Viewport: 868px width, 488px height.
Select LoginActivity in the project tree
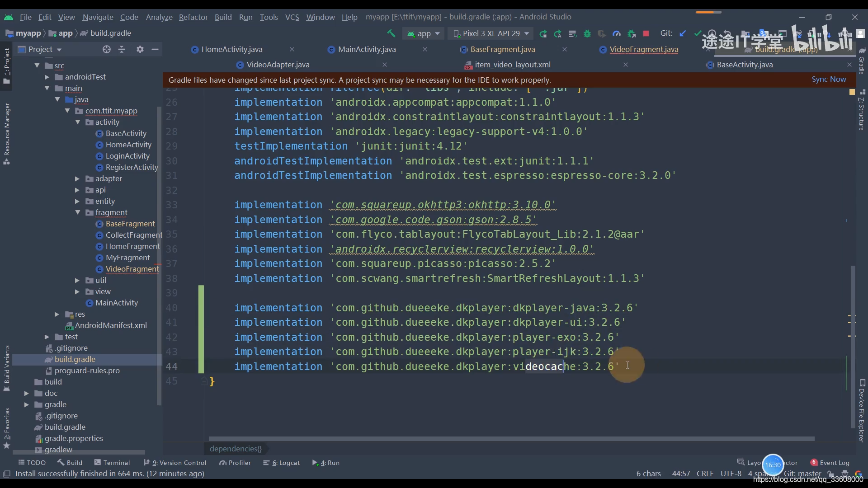tap(127, 156)
